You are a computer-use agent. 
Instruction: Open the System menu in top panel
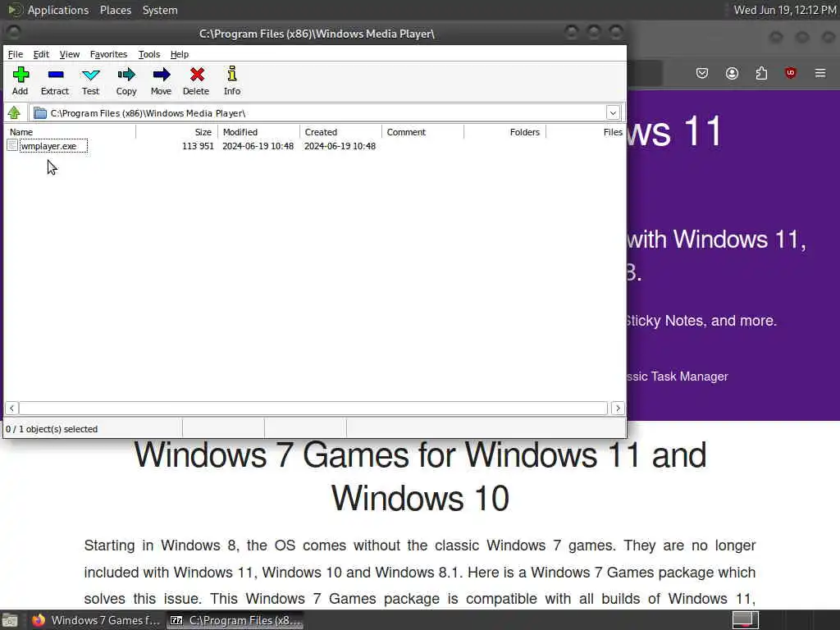click(160, 10)
